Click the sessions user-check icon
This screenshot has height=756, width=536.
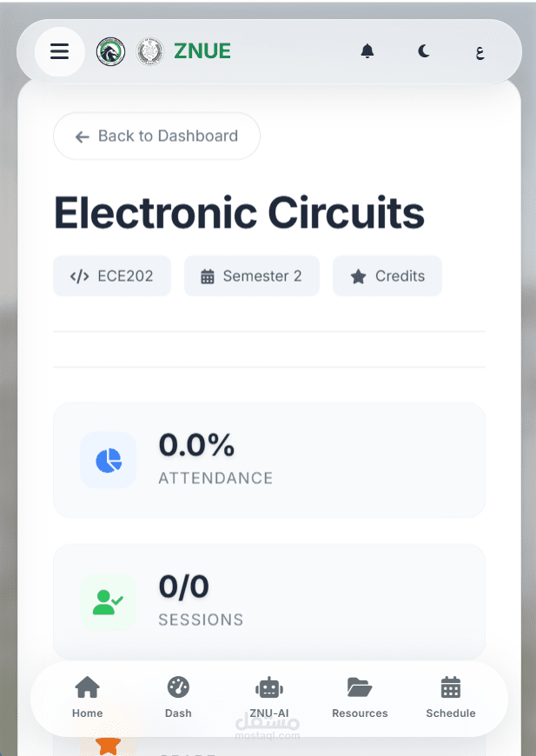coord(109,601)
